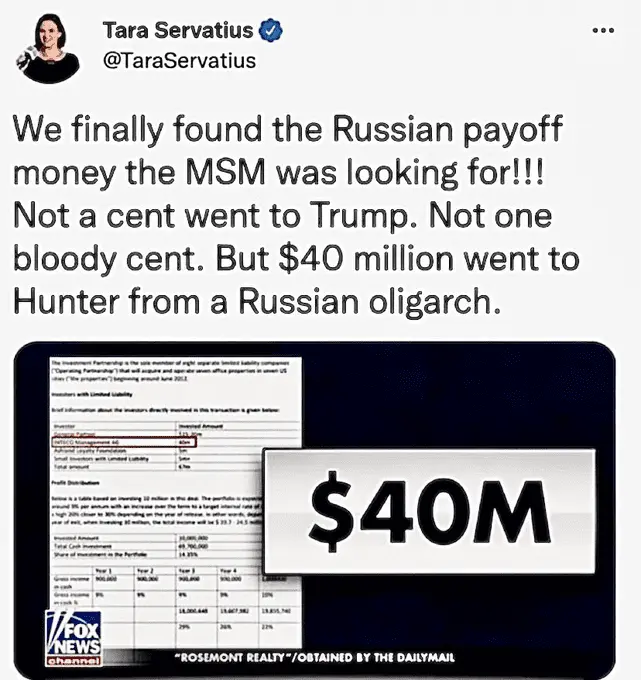Click the word Trump in tweet
The image size is (641, 680).
point(360,216)
